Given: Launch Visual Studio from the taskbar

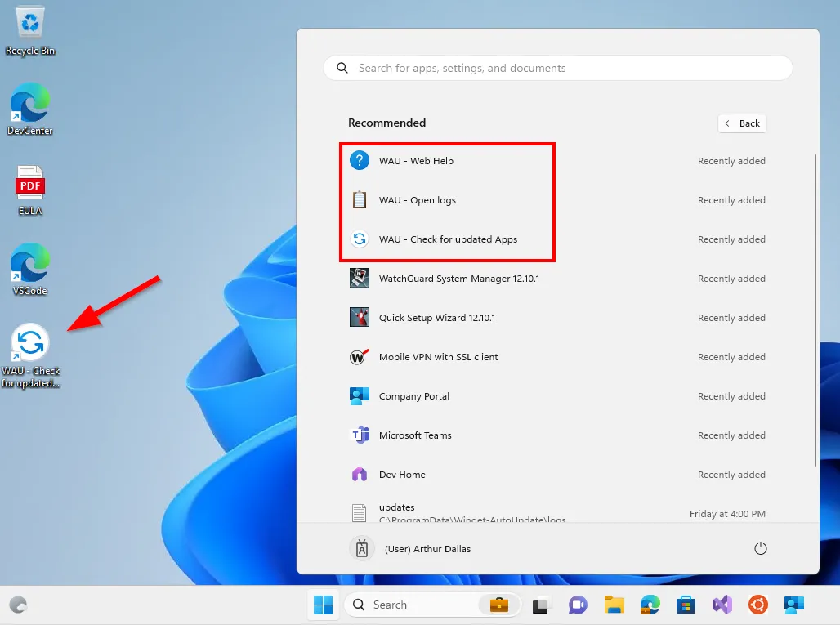Looking at the screenshot, I should (722, 605).
